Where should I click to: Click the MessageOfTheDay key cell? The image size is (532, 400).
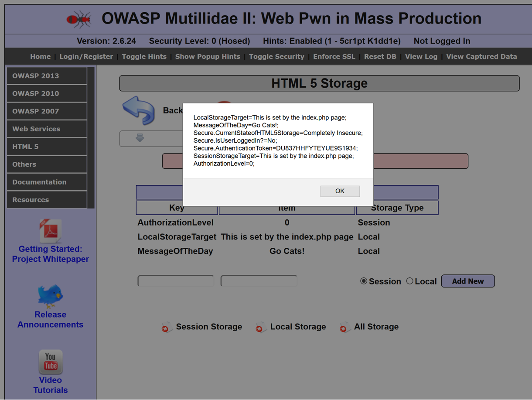(x=175, y=251)
